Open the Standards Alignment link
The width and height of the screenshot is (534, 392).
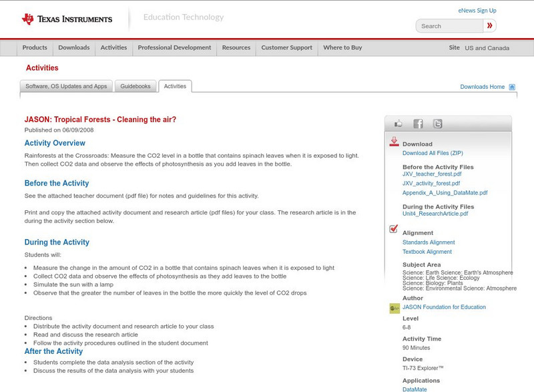pyautogui.click(x=429, y=242)
